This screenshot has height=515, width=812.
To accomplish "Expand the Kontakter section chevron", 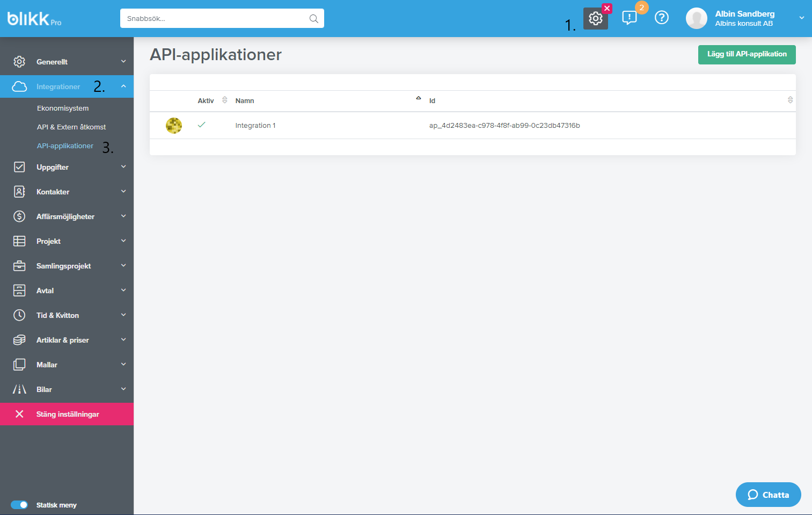I will [123, 191].
